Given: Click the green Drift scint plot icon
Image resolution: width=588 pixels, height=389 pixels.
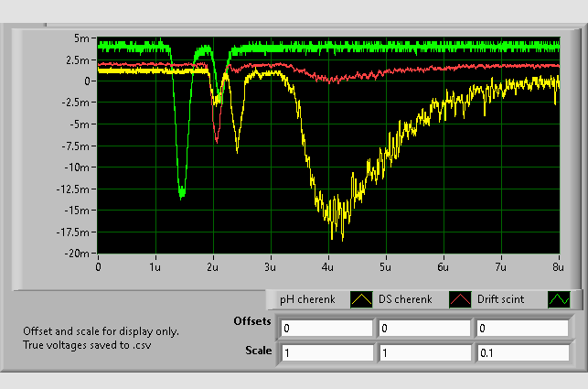Looking at the screenshot, I should (558, 299).
